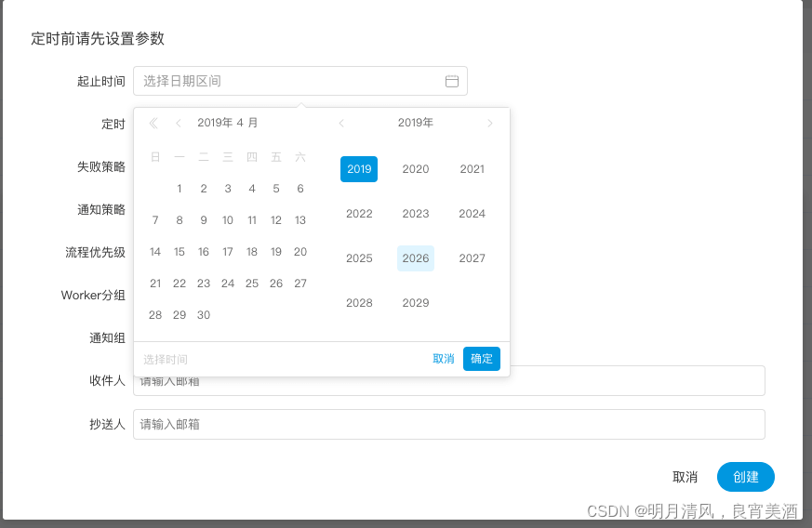
Task: Pick April 5 in the calendar
Action: coord(276,189)
